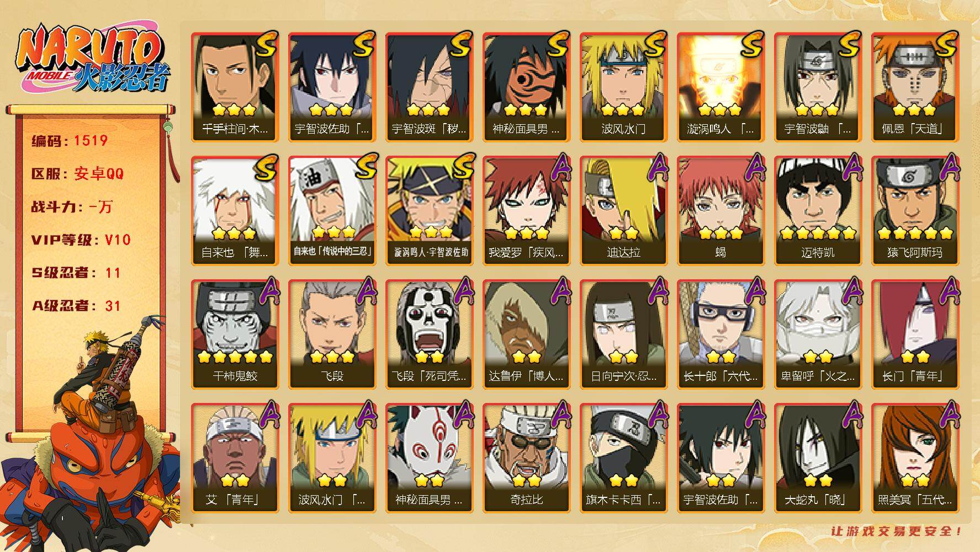Open the 奇拉比 character card

tap(526, 458)
